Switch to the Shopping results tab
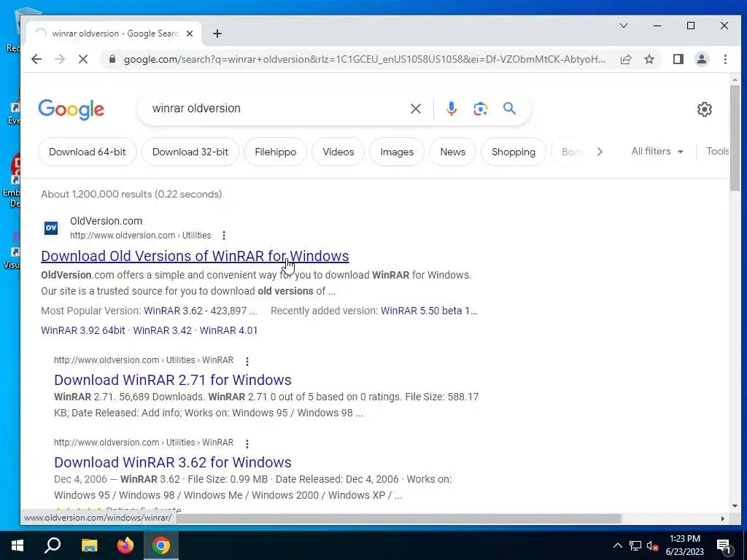The height and width of the screenshot is (560, 747). [x=514, y=152]
